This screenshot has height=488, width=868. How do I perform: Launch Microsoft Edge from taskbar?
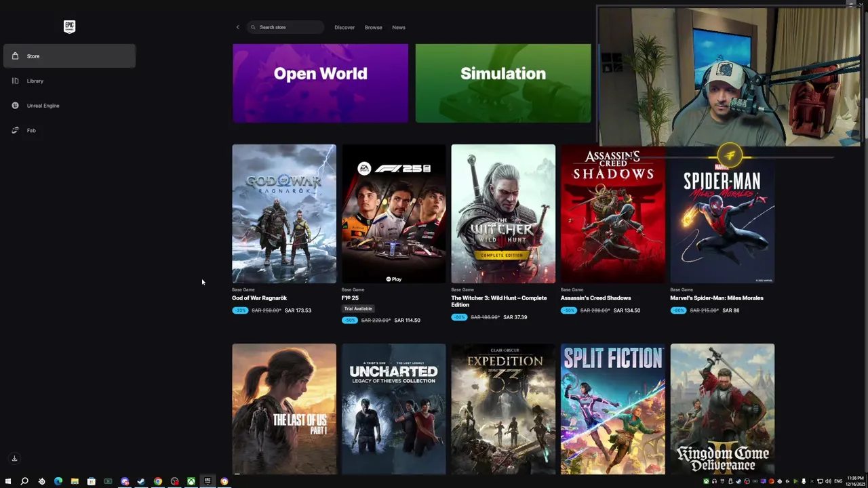[58, 481]
